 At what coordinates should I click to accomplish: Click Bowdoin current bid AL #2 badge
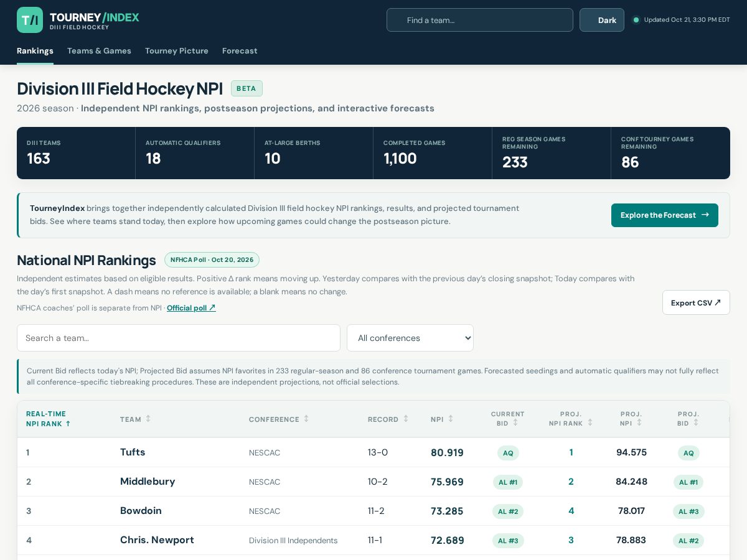tap(508, 511)
